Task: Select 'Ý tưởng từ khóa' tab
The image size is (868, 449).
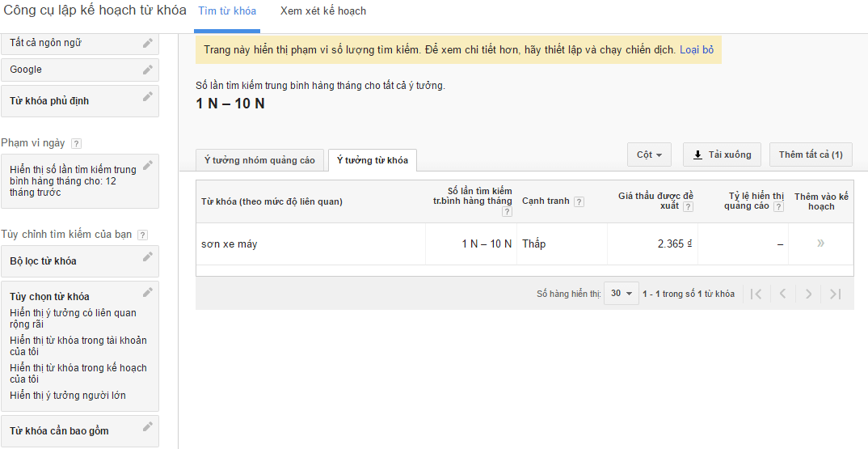Action: click(x=373, y=161)
